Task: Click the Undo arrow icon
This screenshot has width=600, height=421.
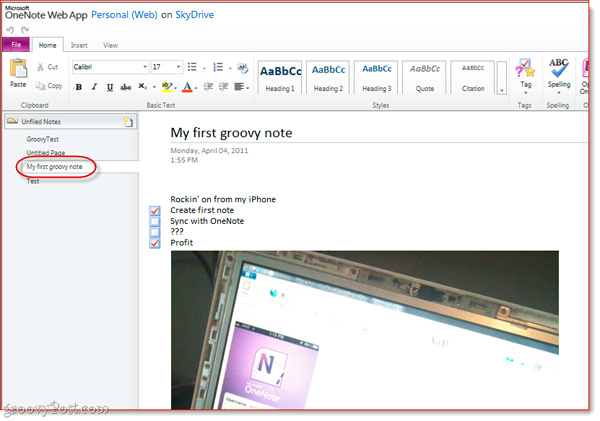Action: pyautogui.click(x=11, y=29)
